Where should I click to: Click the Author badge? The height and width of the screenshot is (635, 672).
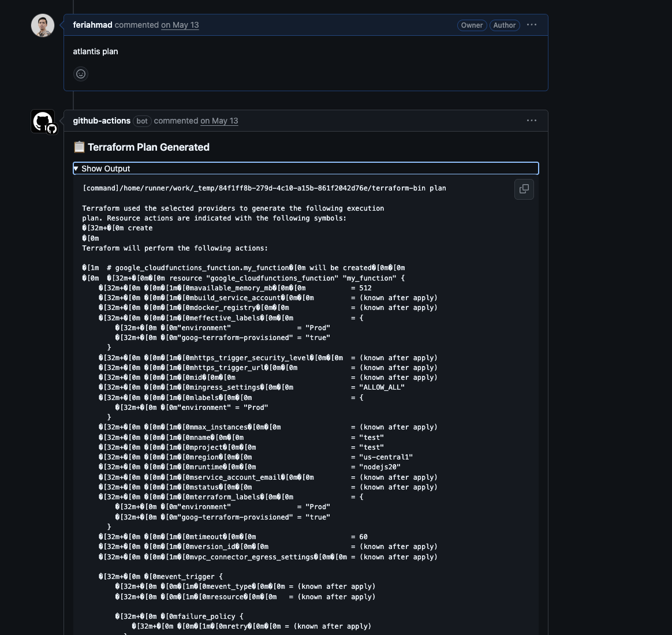point(505,25)
